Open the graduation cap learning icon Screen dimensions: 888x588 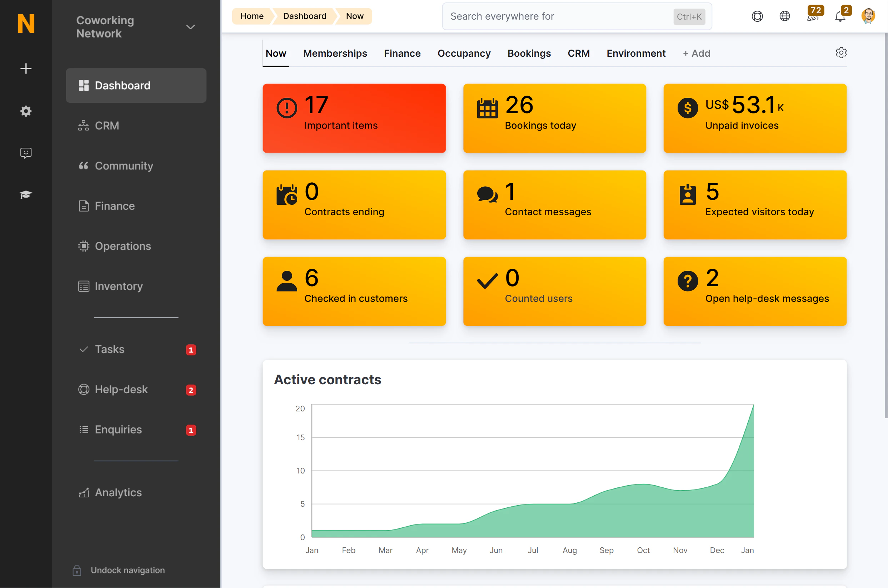click(25, 194)
